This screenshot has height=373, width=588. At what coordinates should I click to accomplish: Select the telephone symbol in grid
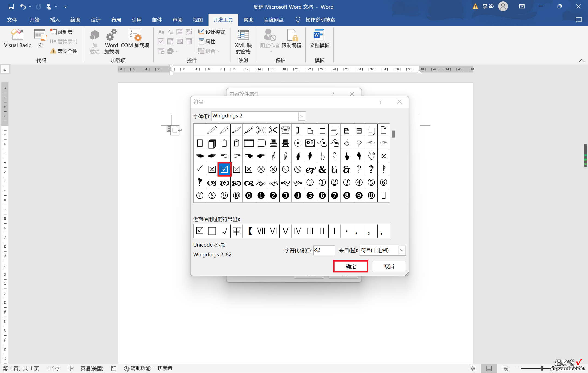point(286,130)
